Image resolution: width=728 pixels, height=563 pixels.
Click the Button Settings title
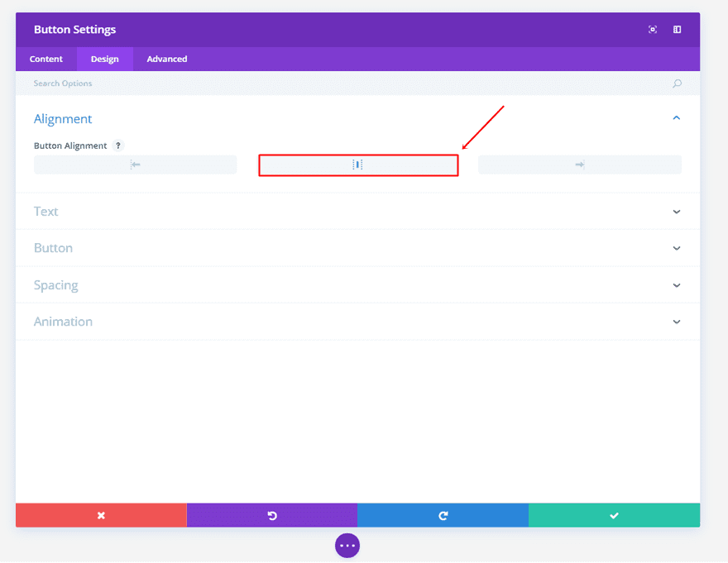click(74, 30)
